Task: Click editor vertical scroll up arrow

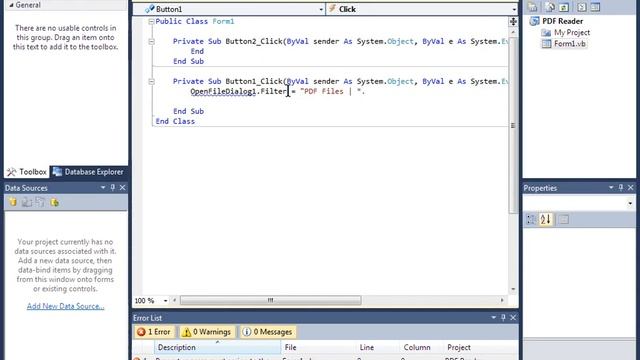Action: pos(513,31)
